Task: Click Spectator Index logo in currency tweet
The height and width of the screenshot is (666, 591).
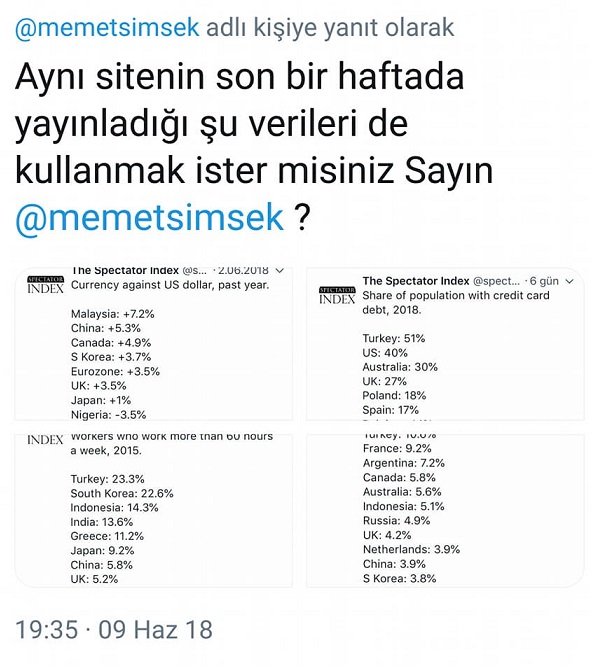Action: tap(45, 285)
